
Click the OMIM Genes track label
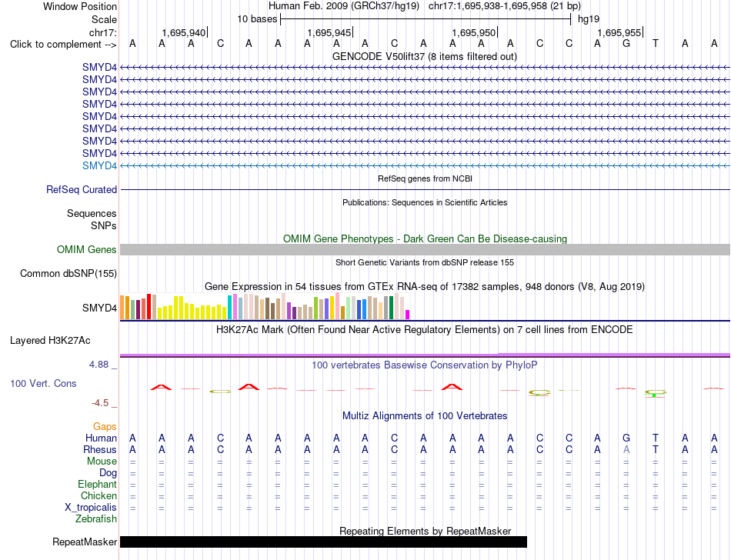(x=87, y=250)
